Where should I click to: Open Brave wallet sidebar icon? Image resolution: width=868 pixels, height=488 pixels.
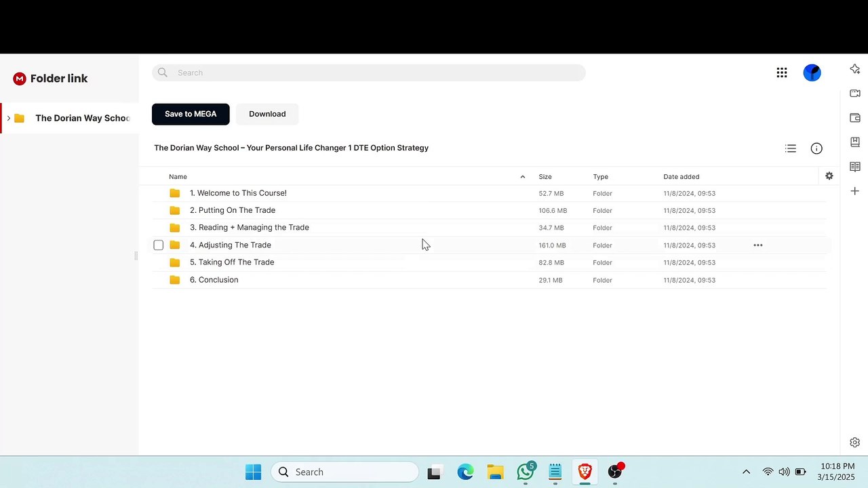[x=855, y=118]
